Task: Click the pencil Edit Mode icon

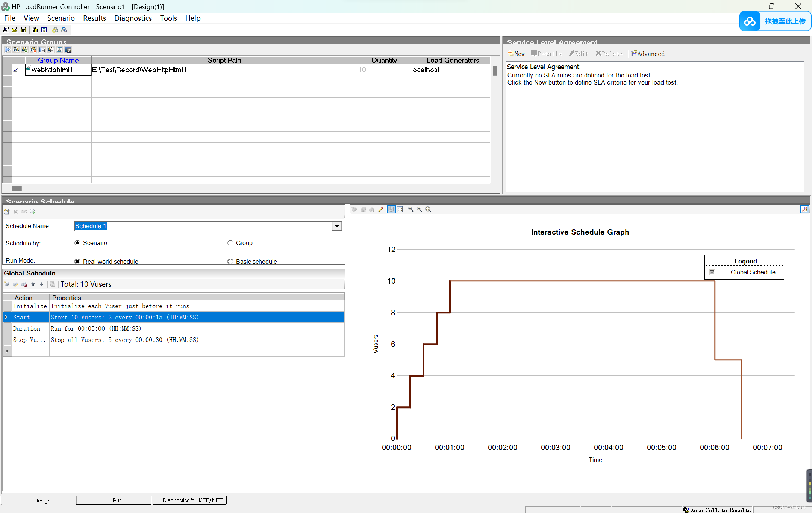Action: tap(380, 210)
